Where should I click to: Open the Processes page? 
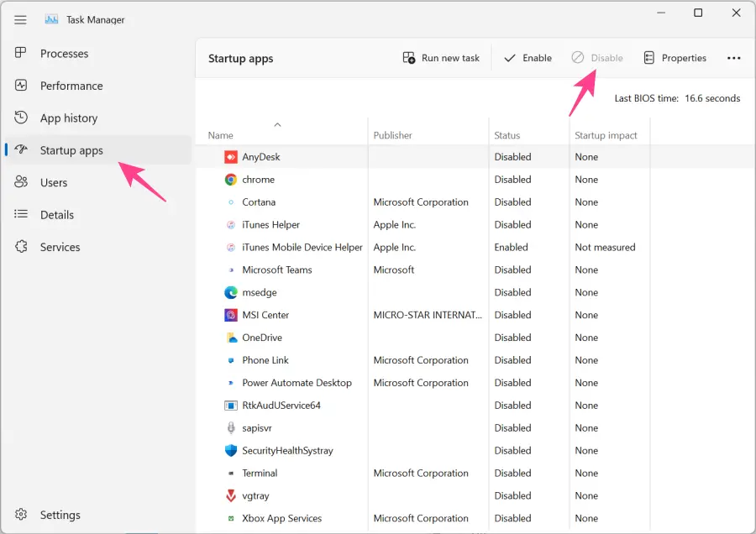tap(98, 53)
